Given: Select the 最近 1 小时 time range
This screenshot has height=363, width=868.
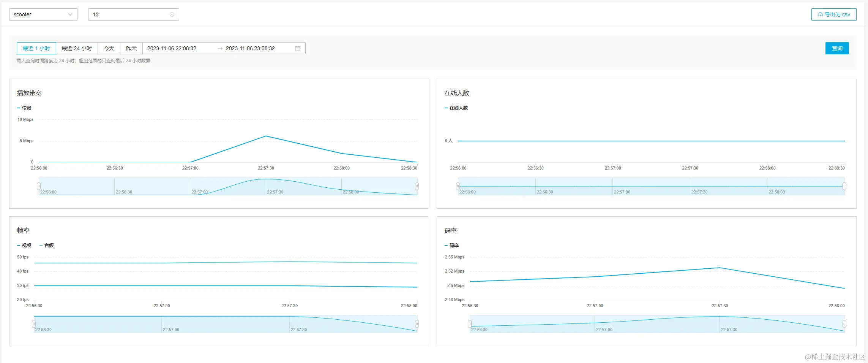Looking at the screenshot, I should (36, 48).
